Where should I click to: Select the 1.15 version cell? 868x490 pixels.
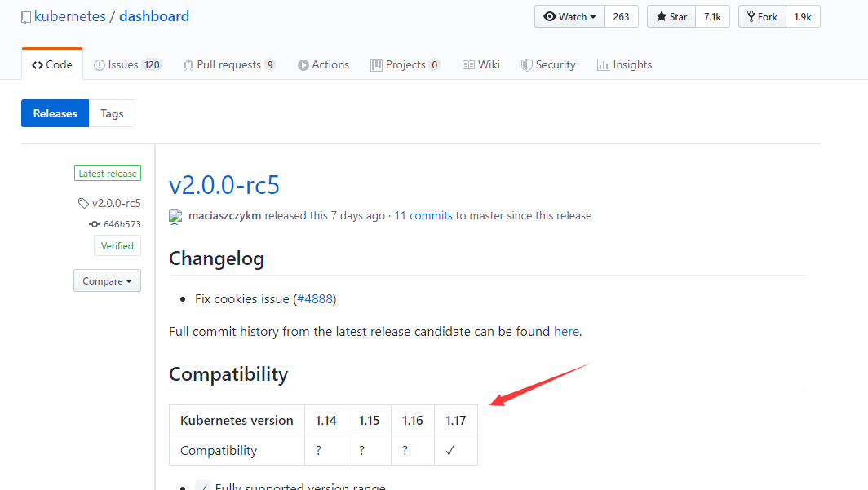370,421
